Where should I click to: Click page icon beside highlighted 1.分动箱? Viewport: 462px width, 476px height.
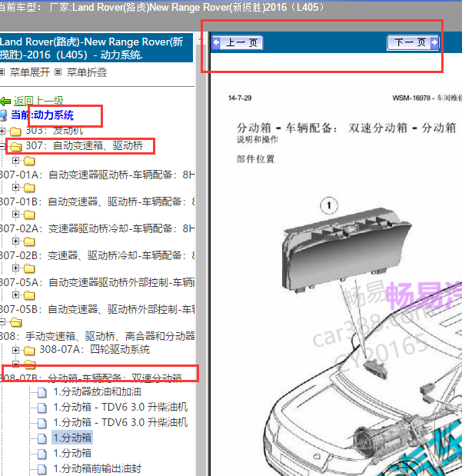click(x=42, y=438)
